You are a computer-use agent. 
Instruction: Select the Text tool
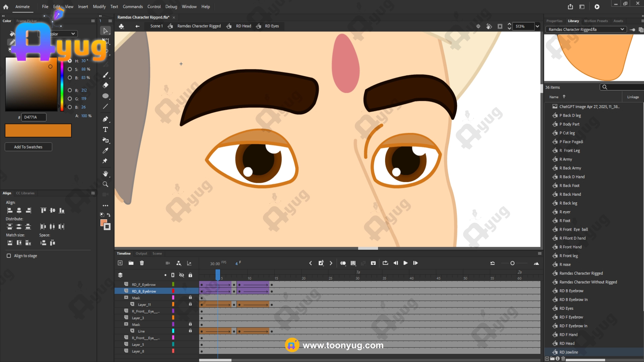click(x=105, y=130)
